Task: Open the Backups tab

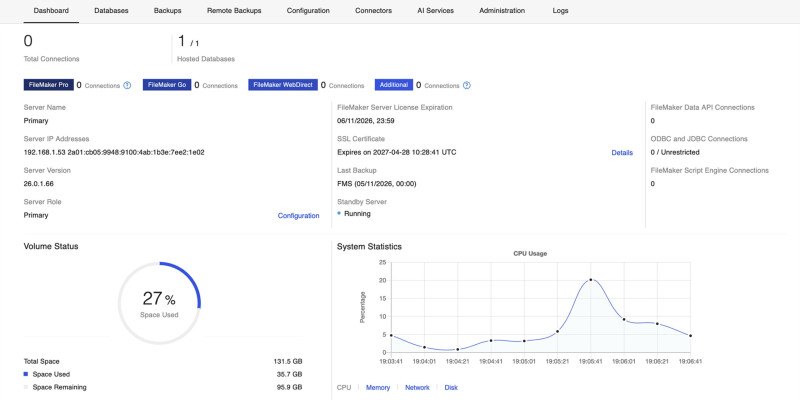Action: [x=167, y=10]
